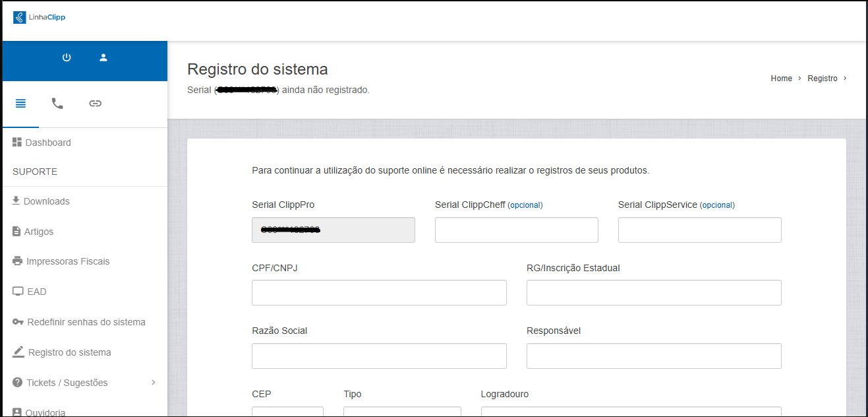Click the Home breadcrumb link
This screenshot has width=868, height=417.
781,79
